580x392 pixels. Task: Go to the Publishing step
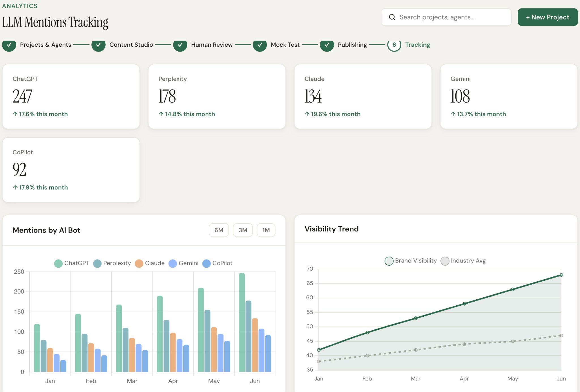click(352, 45)
